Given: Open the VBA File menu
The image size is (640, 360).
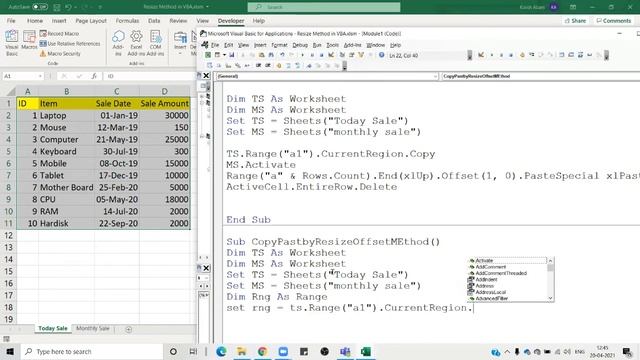Looking at the screenshot, I should [x=215, y=45].
